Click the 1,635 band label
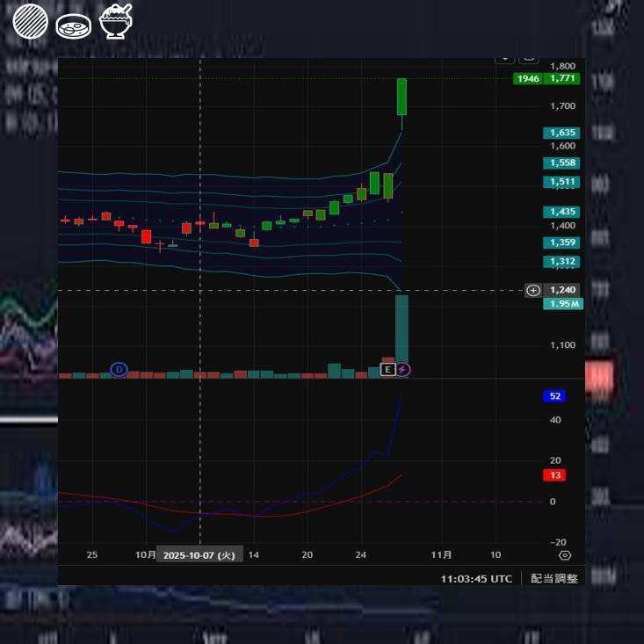The image size is (644, 644). pyautogui.click(x=562, y=133)
